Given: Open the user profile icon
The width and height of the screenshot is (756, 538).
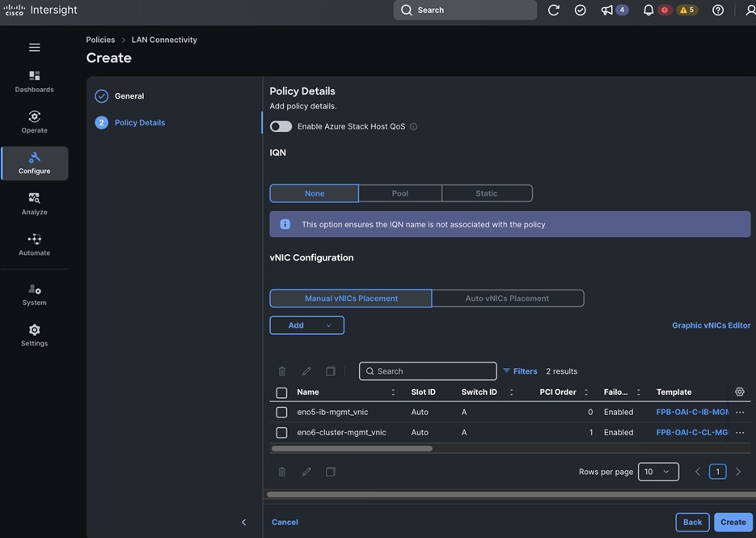Looking at the screenshot, I should coord(750,11).
